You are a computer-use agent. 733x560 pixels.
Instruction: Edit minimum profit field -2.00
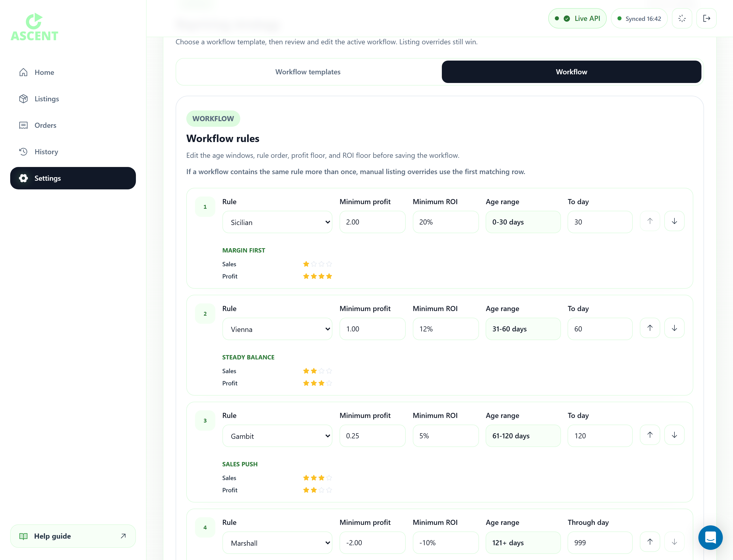click(x=372, y=543)
